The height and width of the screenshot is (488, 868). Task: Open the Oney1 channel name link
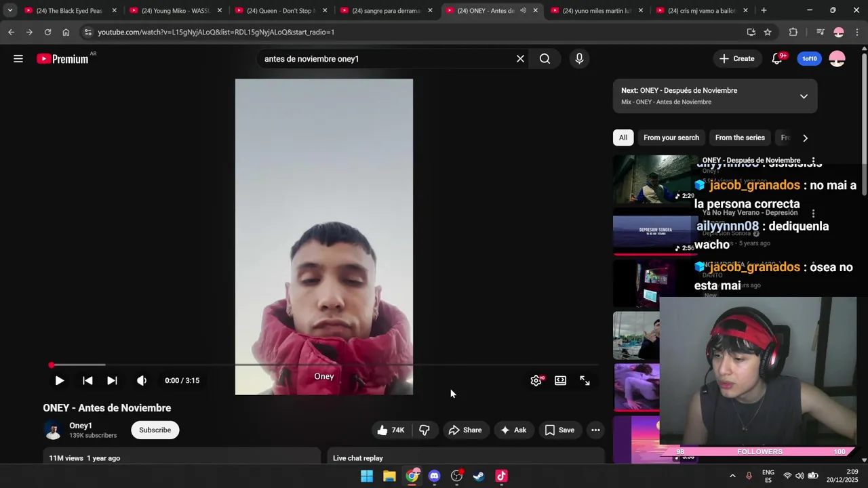[x=81, y=426]
